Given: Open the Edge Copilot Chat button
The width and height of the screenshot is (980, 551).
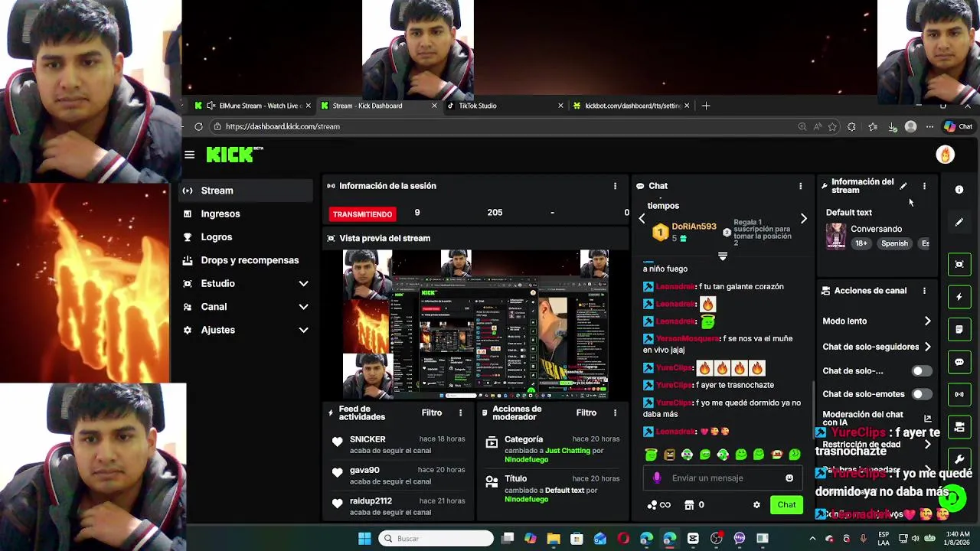Looking at the screenshot, I should click(x=958, y=126).
